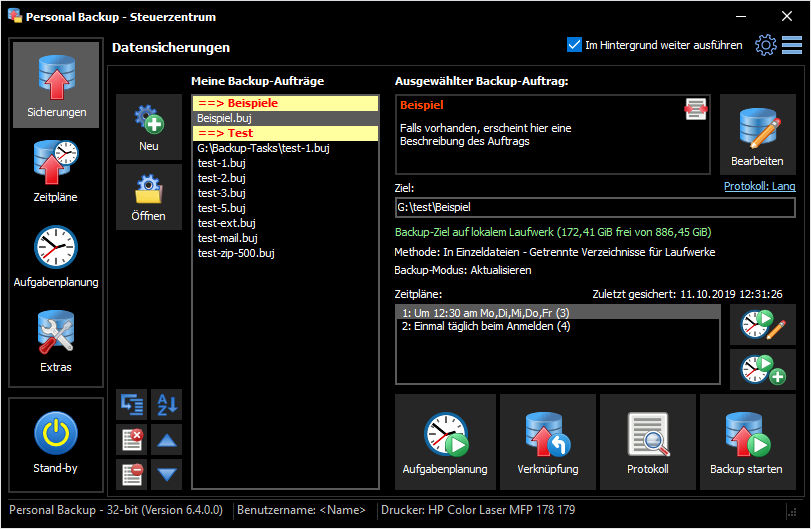
Task: Click the 'Backup-Modus: Aktualisieren' line
Action: 462,270
